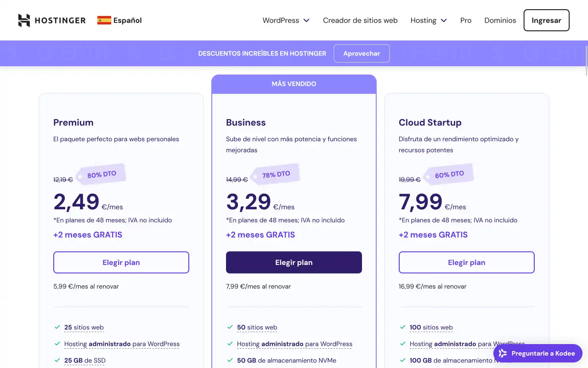
Task: Open the Dominios menu item
Action: pos(500,20)
